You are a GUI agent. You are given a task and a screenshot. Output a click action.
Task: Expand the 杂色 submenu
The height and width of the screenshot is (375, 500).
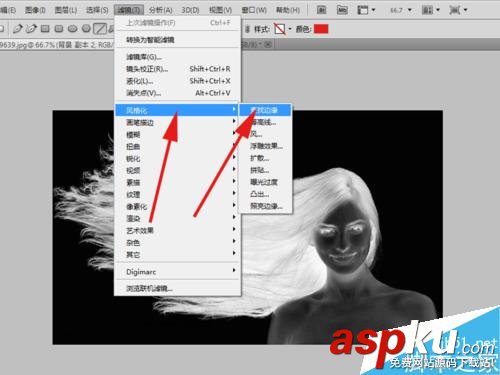pos(178,242)
